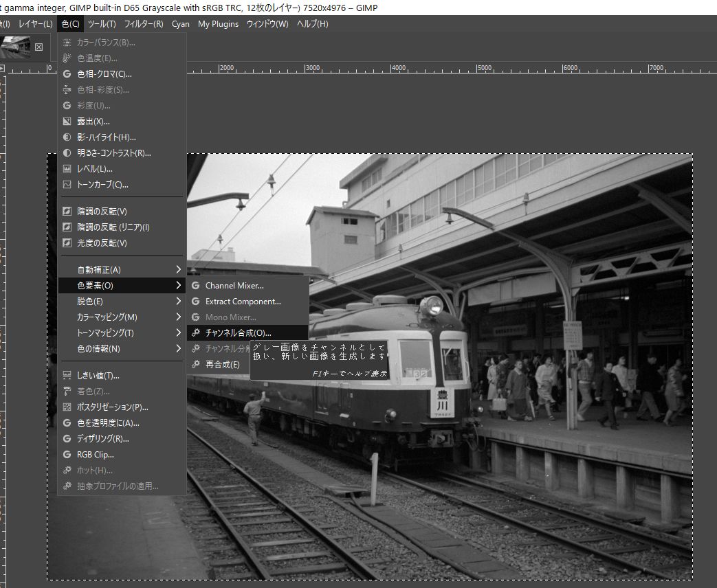Viewport: 717px width, 588px height.
Task: Select レベル(L)... menu entry
Action: (122, 168)
